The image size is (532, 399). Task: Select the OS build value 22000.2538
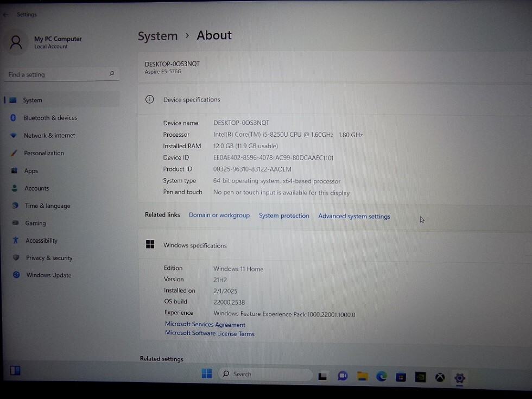coord(229,302)
